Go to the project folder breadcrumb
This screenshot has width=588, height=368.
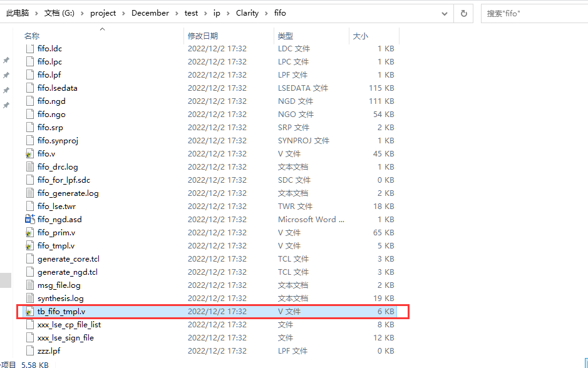103,13
